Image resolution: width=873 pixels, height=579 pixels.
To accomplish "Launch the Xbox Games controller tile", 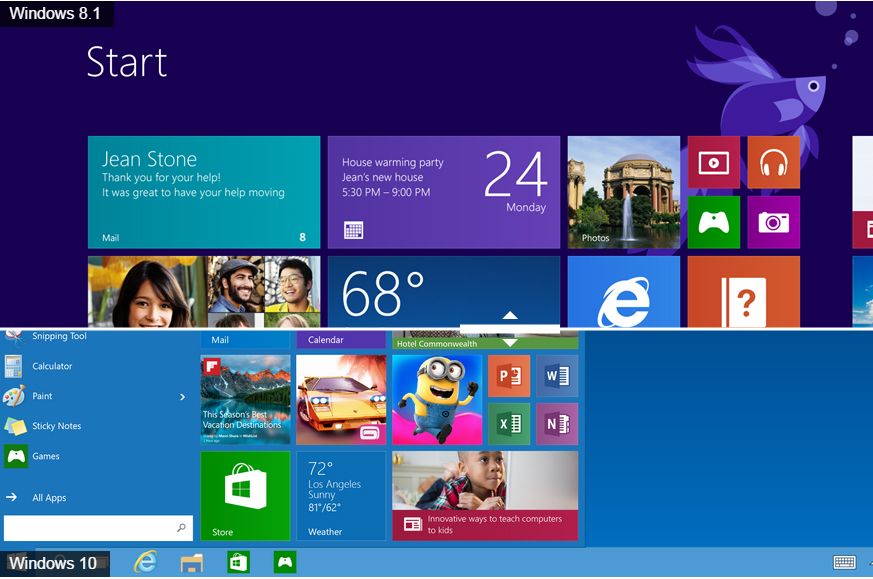I will tap(714, 222).
